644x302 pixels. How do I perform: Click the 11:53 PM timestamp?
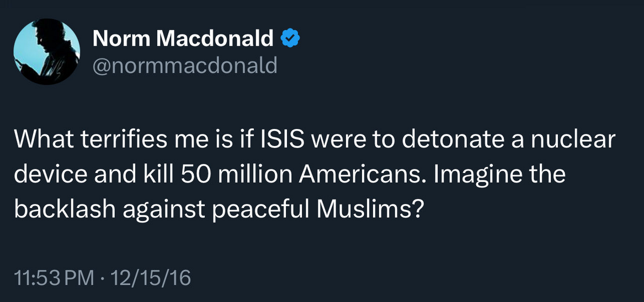(53, 278)
